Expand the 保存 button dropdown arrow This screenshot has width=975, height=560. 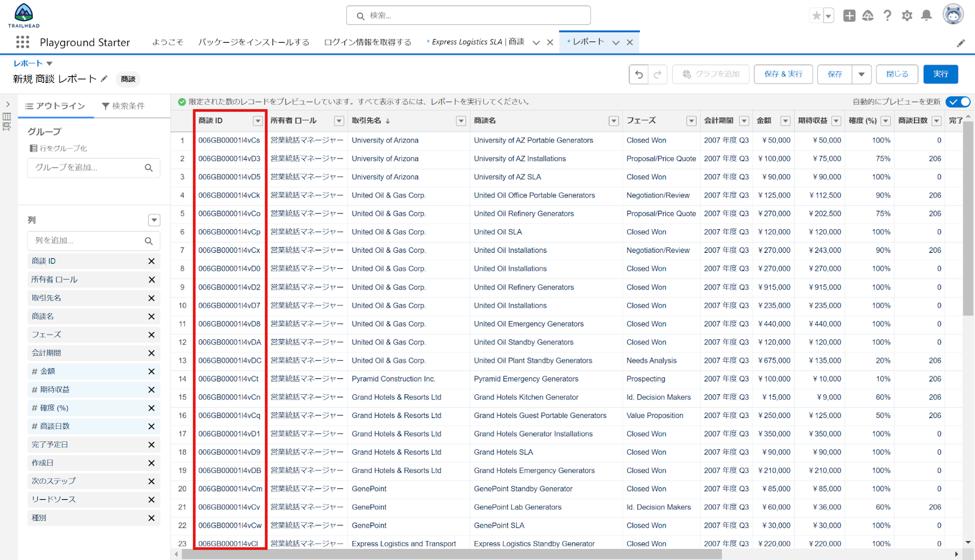point(862,74)
